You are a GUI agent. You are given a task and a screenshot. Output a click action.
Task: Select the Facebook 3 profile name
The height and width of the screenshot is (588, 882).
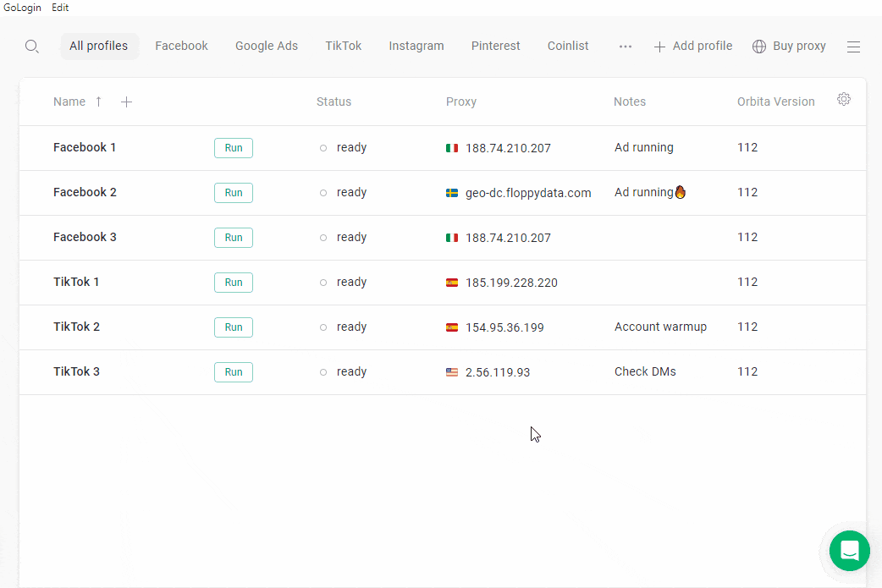pyautogui.click(x=85, y=237)
